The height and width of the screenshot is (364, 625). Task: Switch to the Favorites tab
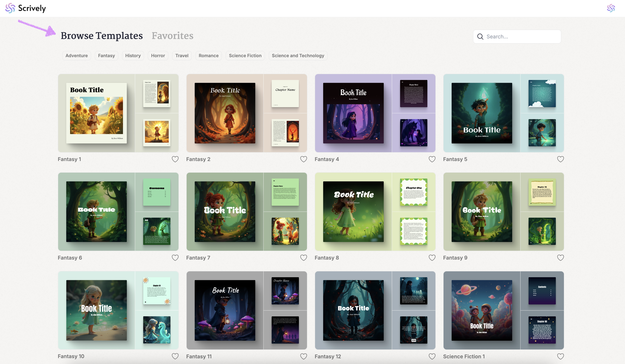click(x=172, y=36)
